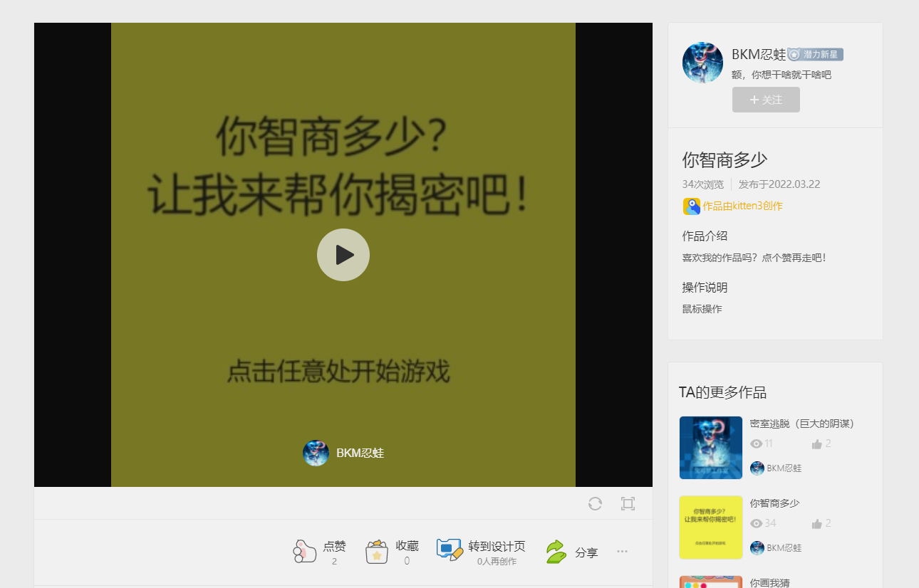Screen dimensions: 919x588
Task: Click the TA的更多作品 heading
Action: (723, 392)
